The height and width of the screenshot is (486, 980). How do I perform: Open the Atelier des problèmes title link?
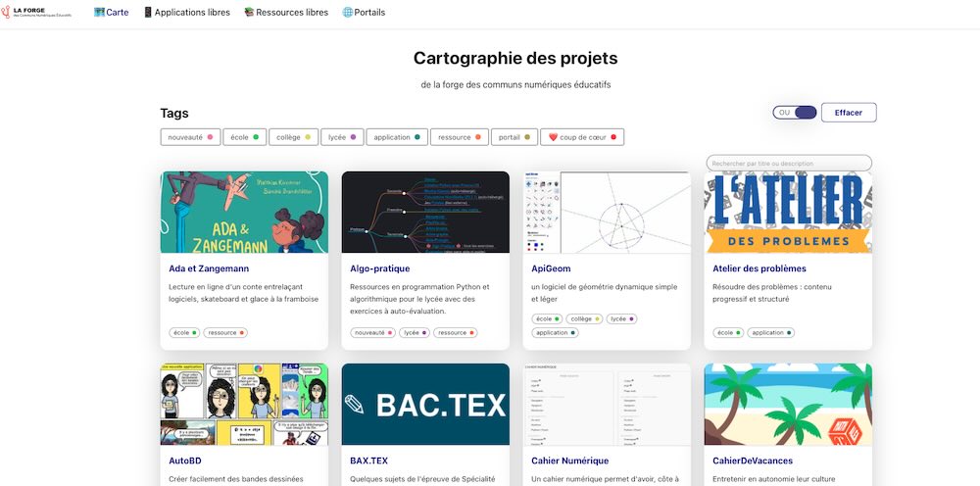coord(759,268)
